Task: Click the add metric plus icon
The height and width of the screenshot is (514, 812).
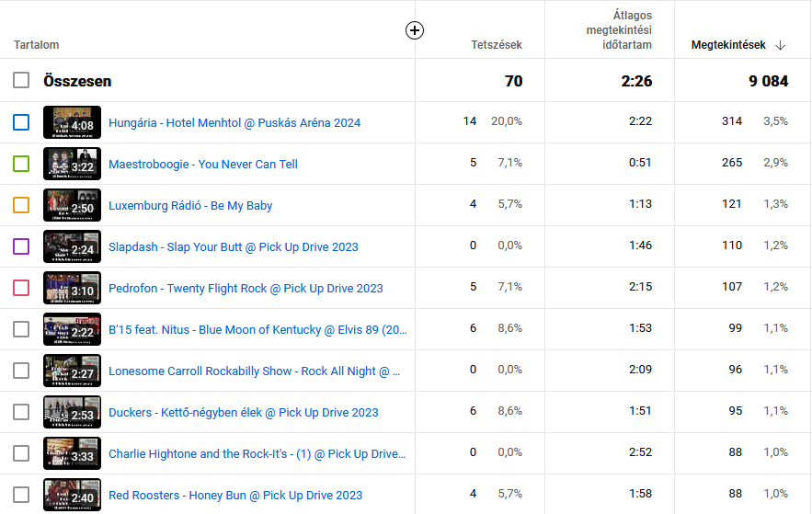Action: tap(415, 30)
